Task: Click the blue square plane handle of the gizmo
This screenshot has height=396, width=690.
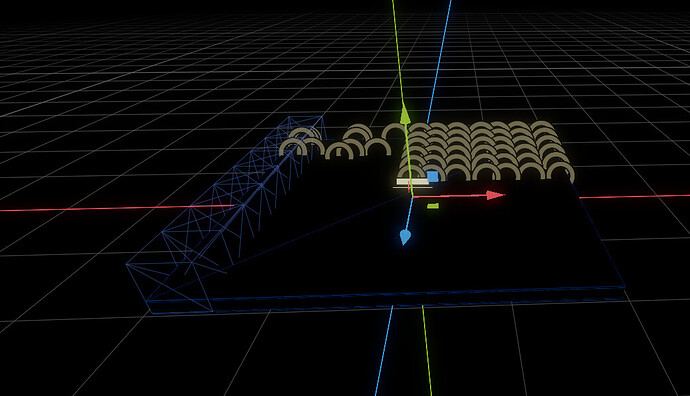Action: click(433, 176)
